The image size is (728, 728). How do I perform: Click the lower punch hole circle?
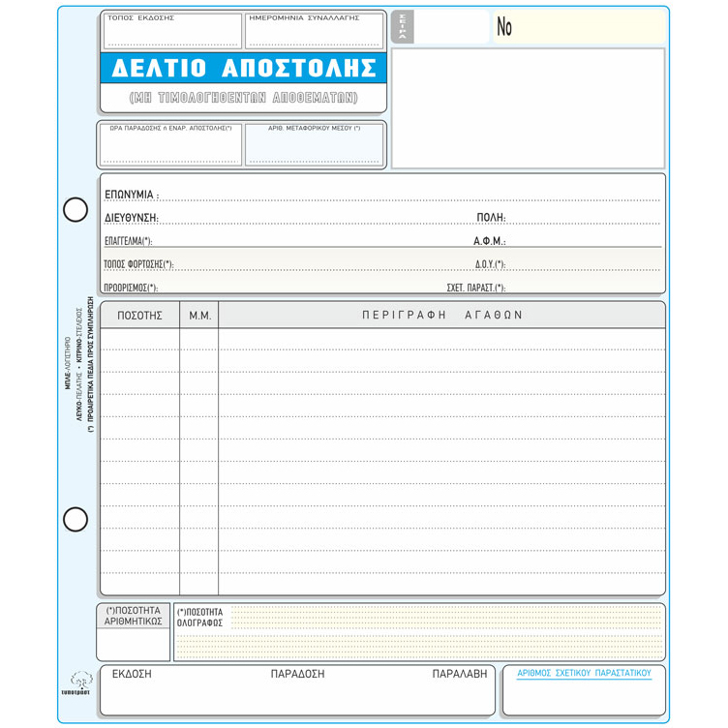[x=76, y=519]
